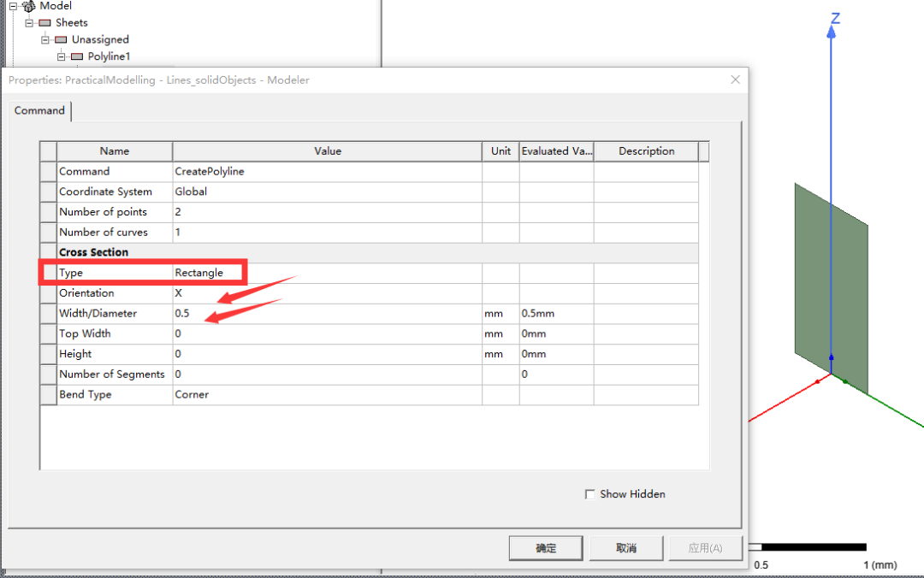Click the Orientation row label
Screen dimensions: 924x578
(115, 293)
